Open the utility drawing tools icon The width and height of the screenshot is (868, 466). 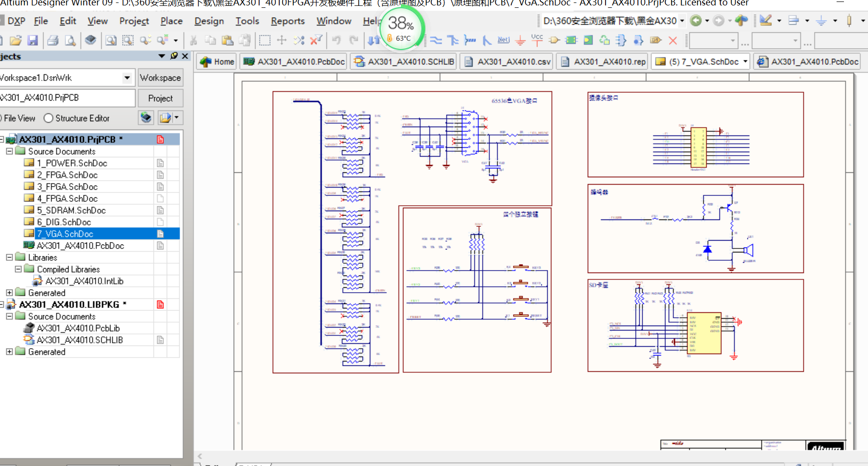click(x=766, y=21)
